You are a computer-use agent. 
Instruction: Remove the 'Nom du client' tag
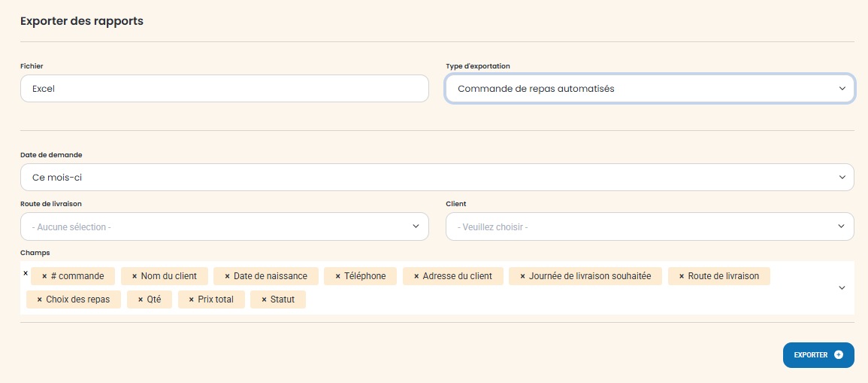(x=135, y=276)
